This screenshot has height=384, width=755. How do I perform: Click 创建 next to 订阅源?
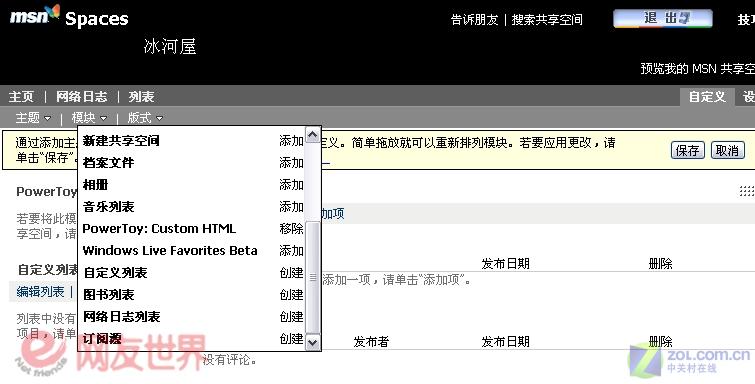pyautogui.click(x=291, y=339)
